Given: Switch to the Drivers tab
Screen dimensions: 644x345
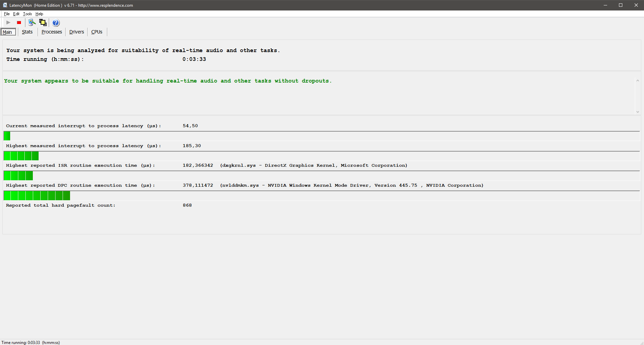Looking at the screenshot, I should (77, 32).
